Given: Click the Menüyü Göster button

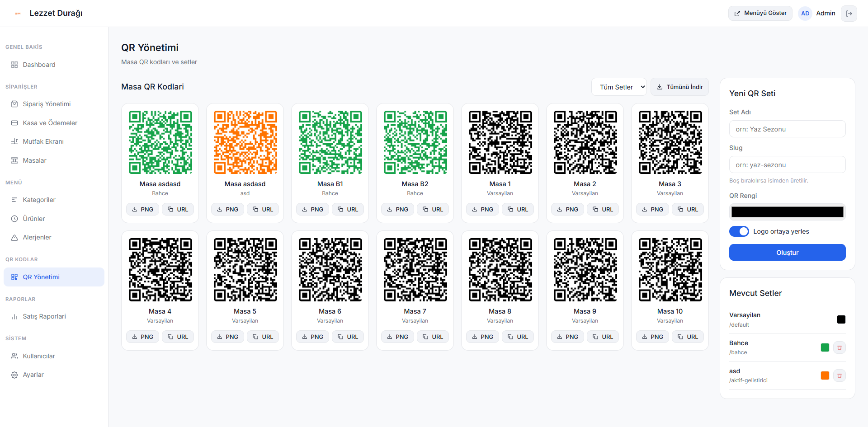Looking at the screenshot, I should 760,14.
